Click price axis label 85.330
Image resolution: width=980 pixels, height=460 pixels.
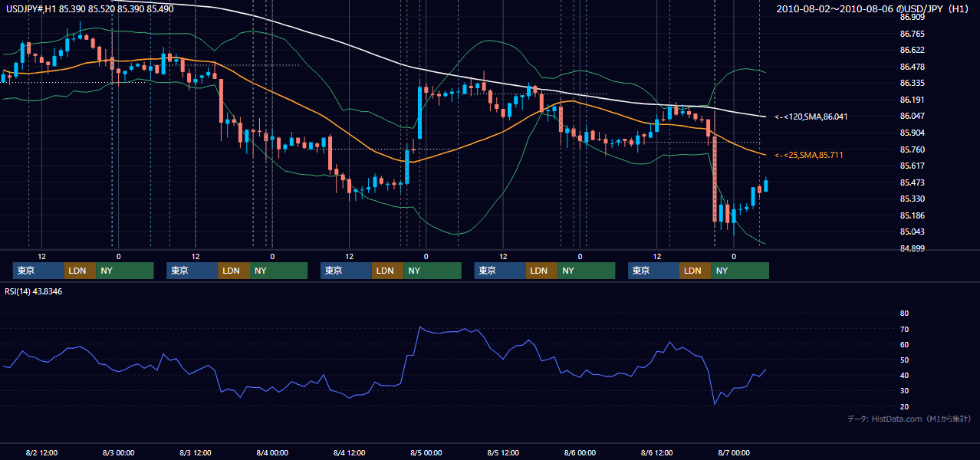tap(912, 199)
